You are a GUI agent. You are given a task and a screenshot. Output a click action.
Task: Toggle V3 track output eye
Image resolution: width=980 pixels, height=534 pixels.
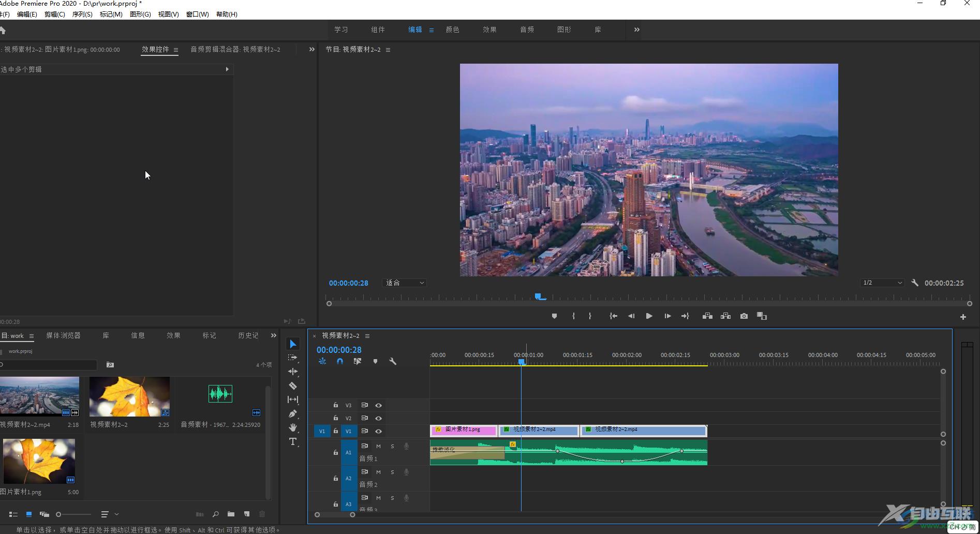click(x=378, y=406)
